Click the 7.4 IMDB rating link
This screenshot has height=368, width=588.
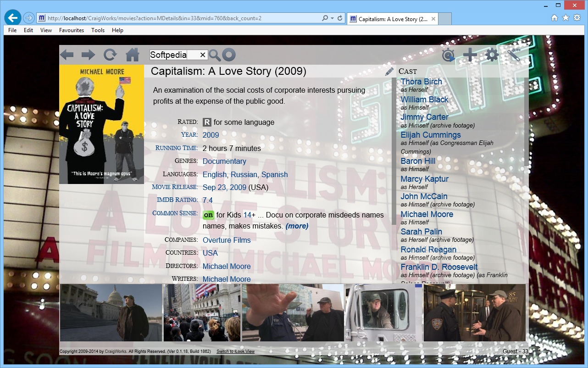click(208, 200)
